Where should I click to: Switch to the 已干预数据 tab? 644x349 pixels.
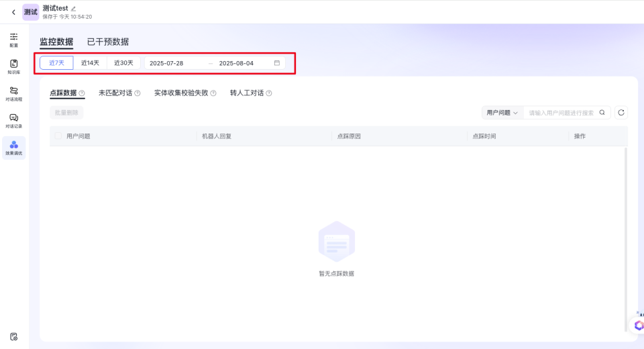(x=108, y=42)
